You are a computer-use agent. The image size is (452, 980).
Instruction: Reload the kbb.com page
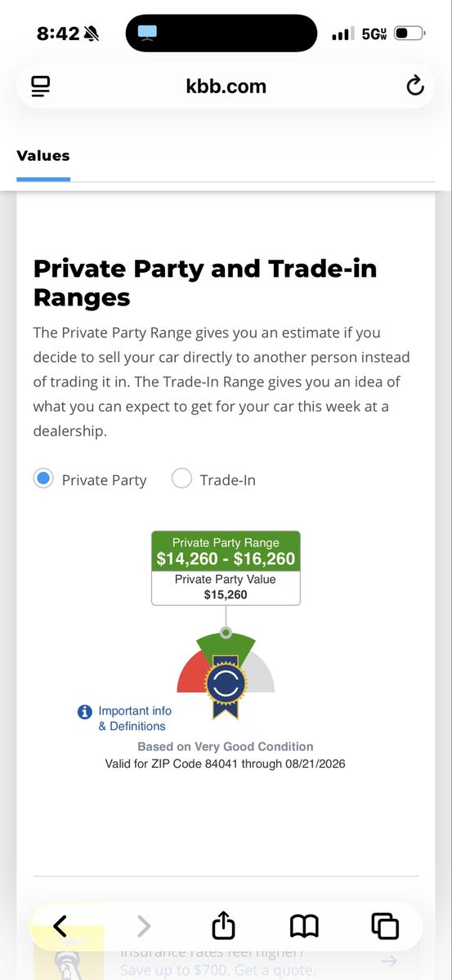coord(415,85)
